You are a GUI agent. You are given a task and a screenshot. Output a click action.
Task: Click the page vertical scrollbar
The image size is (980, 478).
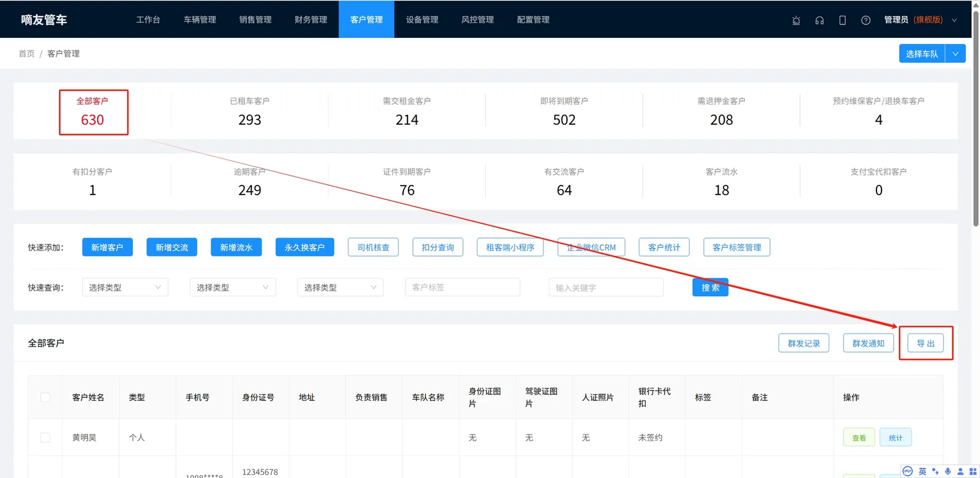tap(976, 119)
